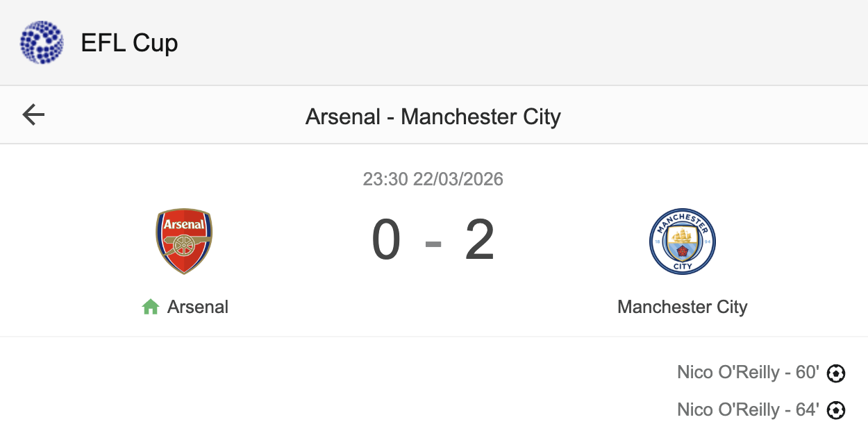Image resolution: width=868 pixels, height=440 pixels.
Task: Click the match date 22/03/2026
Action: tap(458, 179)
